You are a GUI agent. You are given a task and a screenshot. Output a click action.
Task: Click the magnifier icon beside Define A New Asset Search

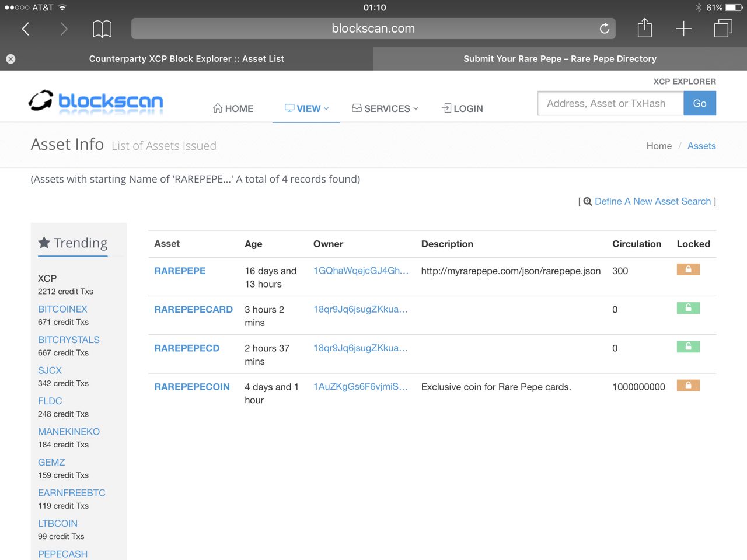click(x=588, y=201)
